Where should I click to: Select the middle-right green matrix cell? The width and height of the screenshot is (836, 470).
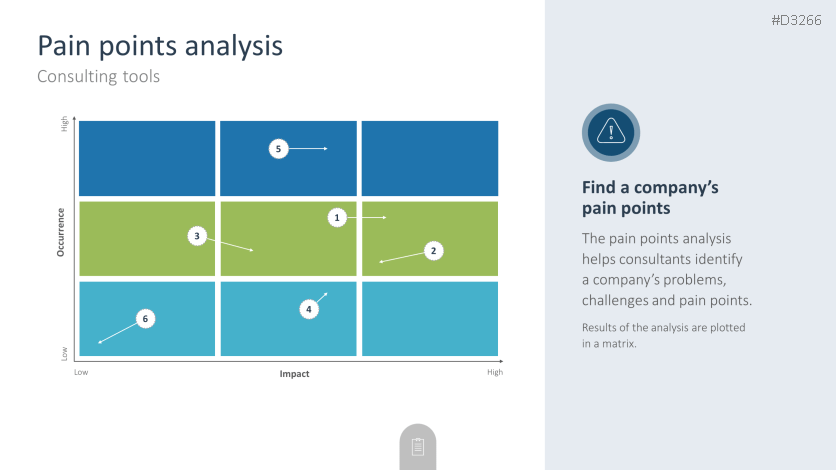click(430, 238)
